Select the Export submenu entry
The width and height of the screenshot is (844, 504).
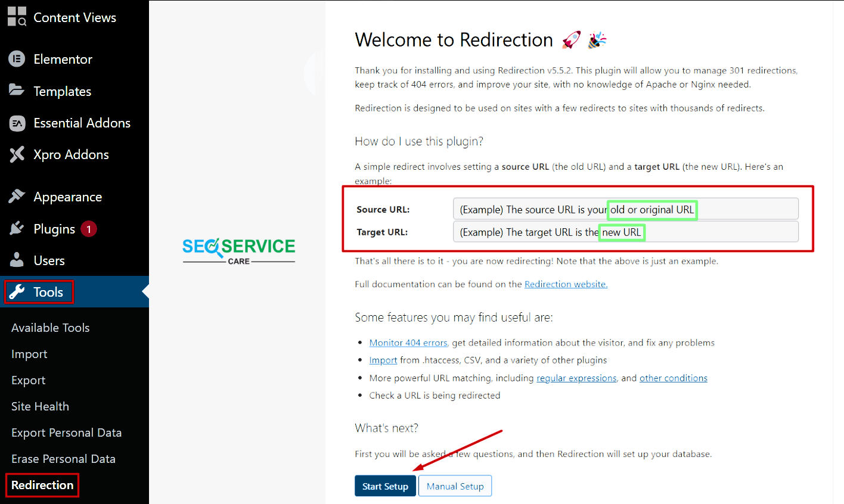coord(28,379)
